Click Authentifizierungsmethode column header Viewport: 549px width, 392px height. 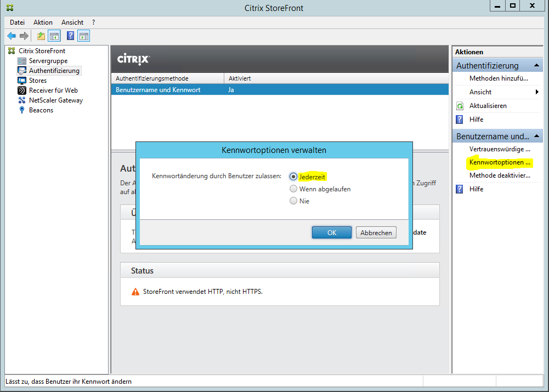pyautogui.click(x=168, y=78)
